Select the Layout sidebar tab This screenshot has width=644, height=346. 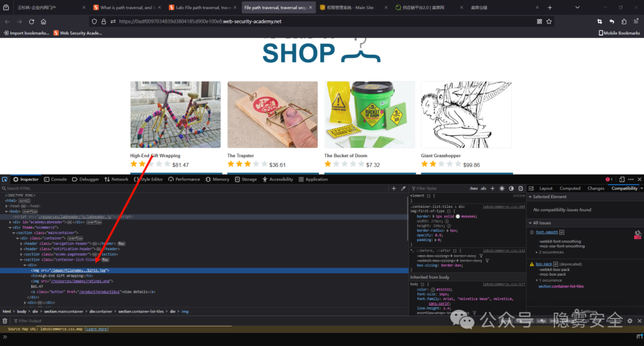pyautogui.click(x=546, y=189)
